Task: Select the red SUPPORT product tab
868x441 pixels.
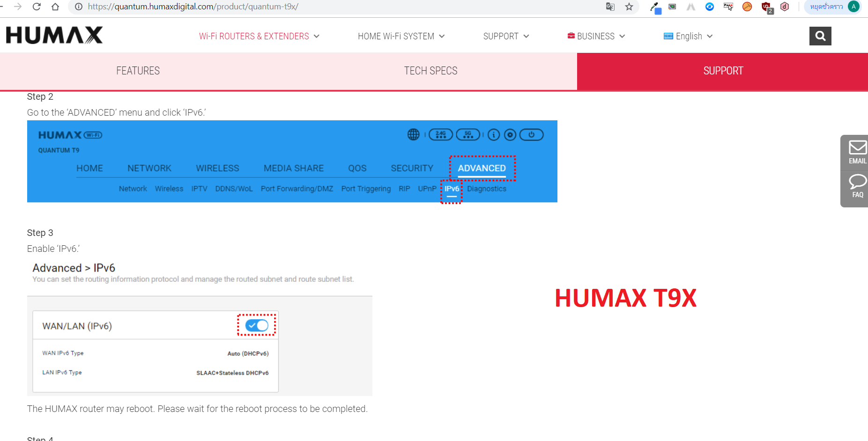Action: click(x=723, y=71)
